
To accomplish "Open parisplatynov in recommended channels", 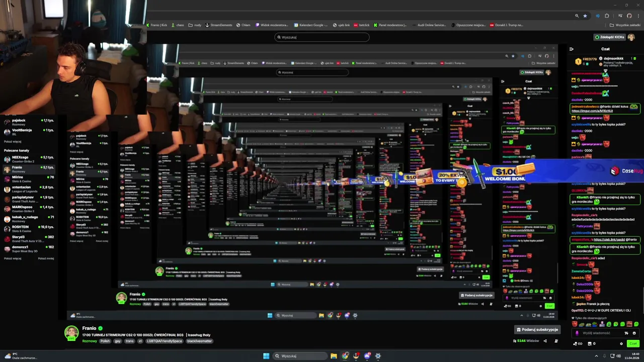I will 30,199.
